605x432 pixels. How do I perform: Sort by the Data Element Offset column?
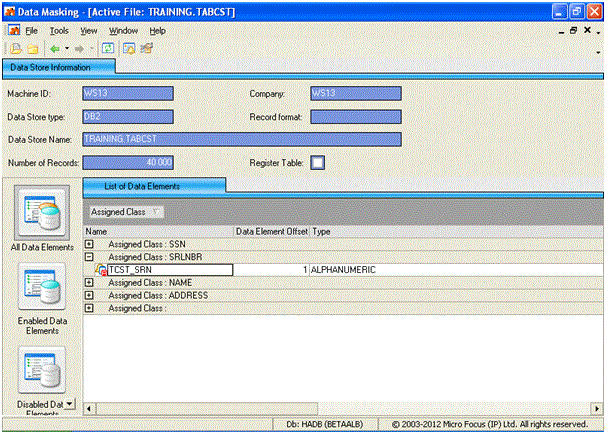[x=271, y=231]
